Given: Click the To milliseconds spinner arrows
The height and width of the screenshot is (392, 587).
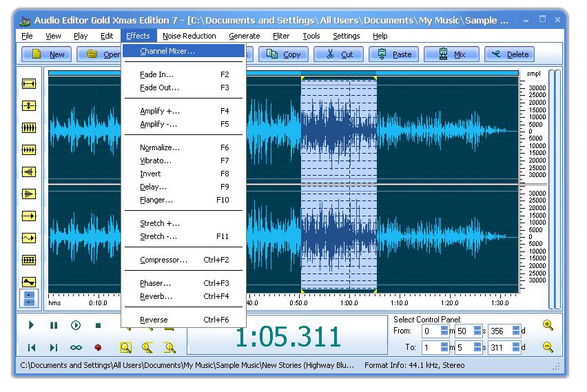Looking at the screenshot, I should point(516,347).
